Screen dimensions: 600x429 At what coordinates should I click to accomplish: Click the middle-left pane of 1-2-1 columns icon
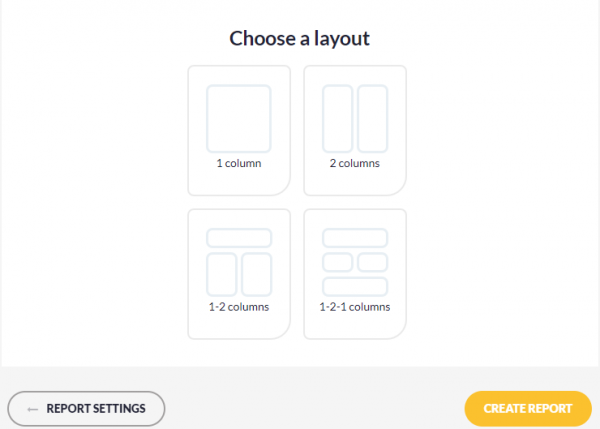point(337,262)
